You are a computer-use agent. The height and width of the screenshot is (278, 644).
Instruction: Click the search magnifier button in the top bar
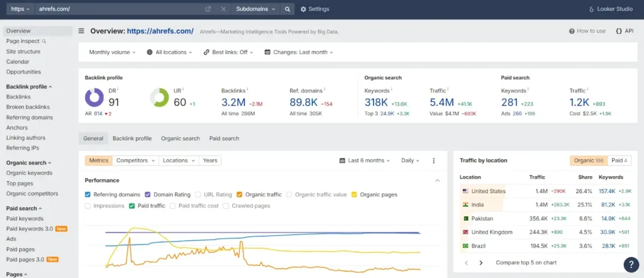(287, 9)
